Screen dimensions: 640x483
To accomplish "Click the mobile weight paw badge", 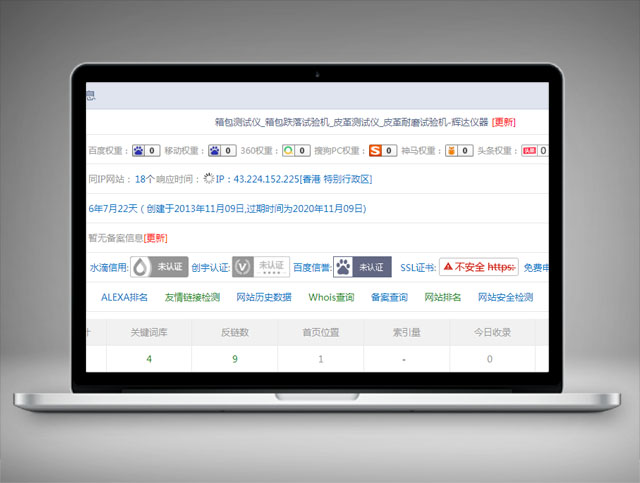I will tap(222, 151).
